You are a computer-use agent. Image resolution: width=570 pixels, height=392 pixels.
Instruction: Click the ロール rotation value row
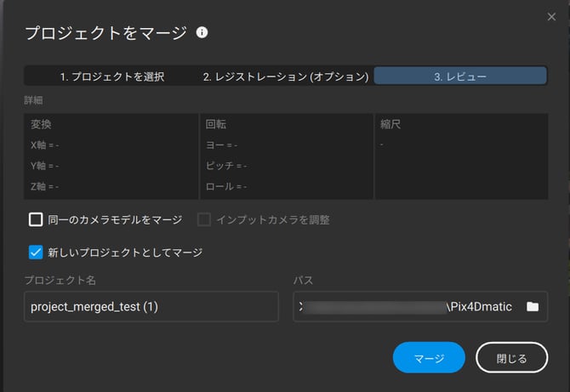tap(225, 186)
